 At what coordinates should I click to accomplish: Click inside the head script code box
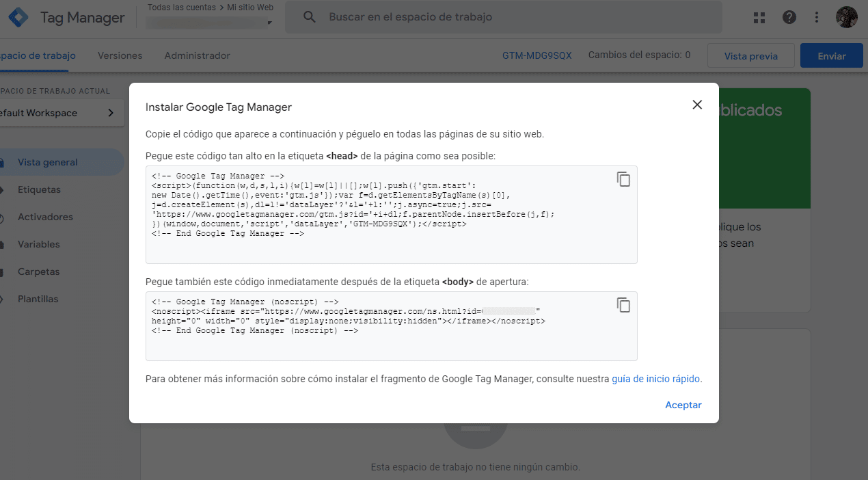click(392, 215)
